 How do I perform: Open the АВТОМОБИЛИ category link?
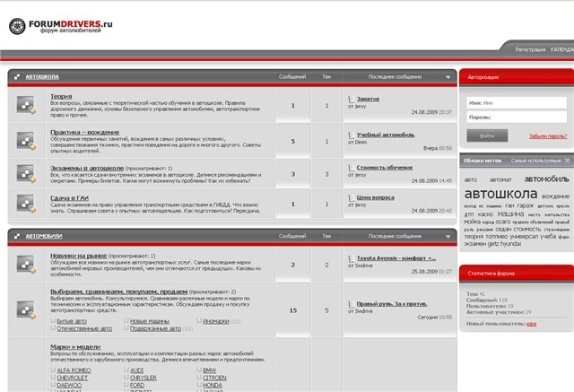tap(44, 236)
